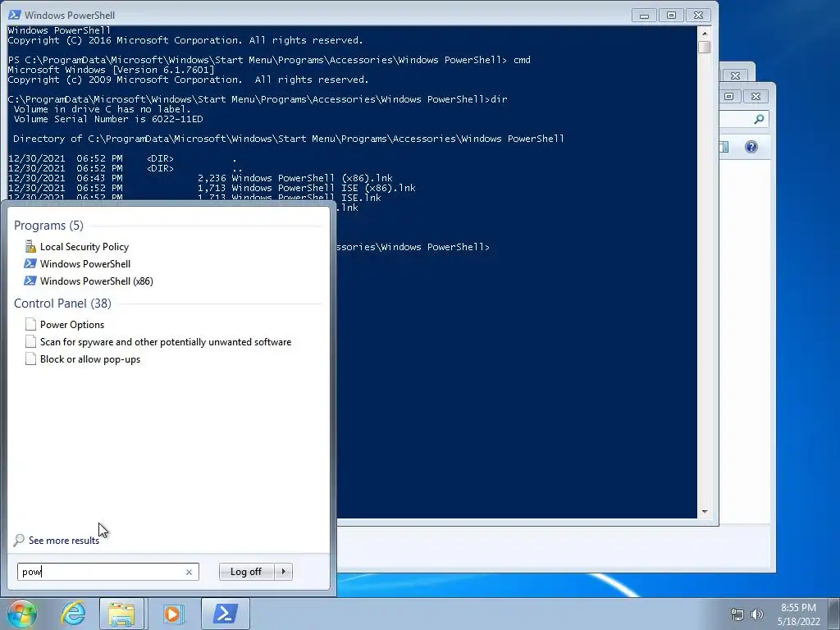
Task: Click the Log off button
Action: coord(246,572)
